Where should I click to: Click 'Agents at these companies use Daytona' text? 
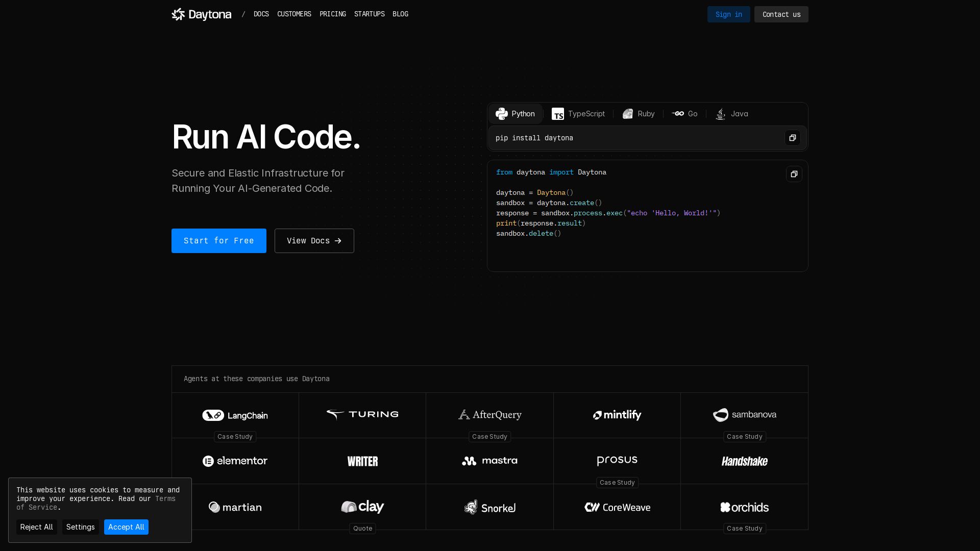[257, 379]
